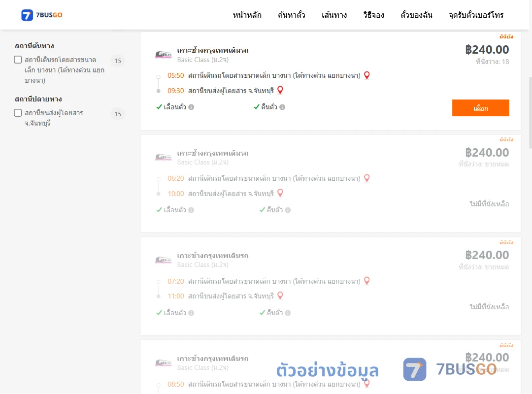The width and height of the screenshot is (532, 394).
Task: Show คืนตั๋ว info icon on 06:20 trip
Action: (x=288, y=210)
